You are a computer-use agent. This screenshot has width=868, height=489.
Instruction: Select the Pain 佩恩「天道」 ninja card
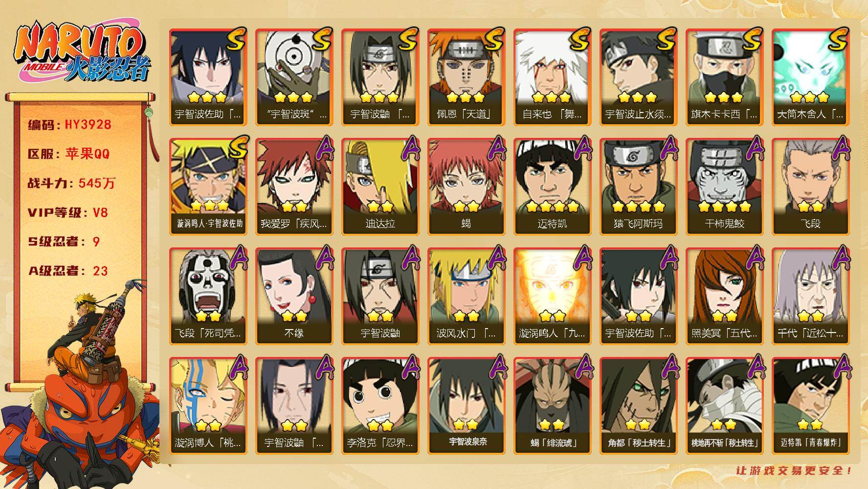click(x=466, y=77)
